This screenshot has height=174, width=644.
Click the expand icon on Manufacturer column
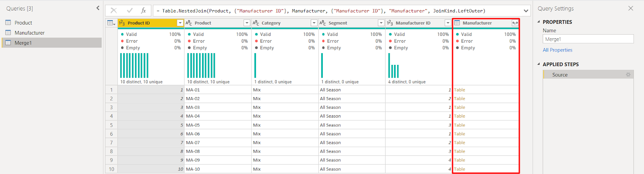pyautogui.click(x=515, y=23)
